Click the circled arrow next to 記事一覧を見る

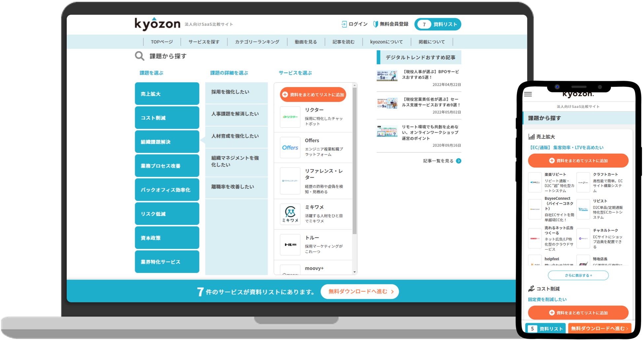(458, 161)
